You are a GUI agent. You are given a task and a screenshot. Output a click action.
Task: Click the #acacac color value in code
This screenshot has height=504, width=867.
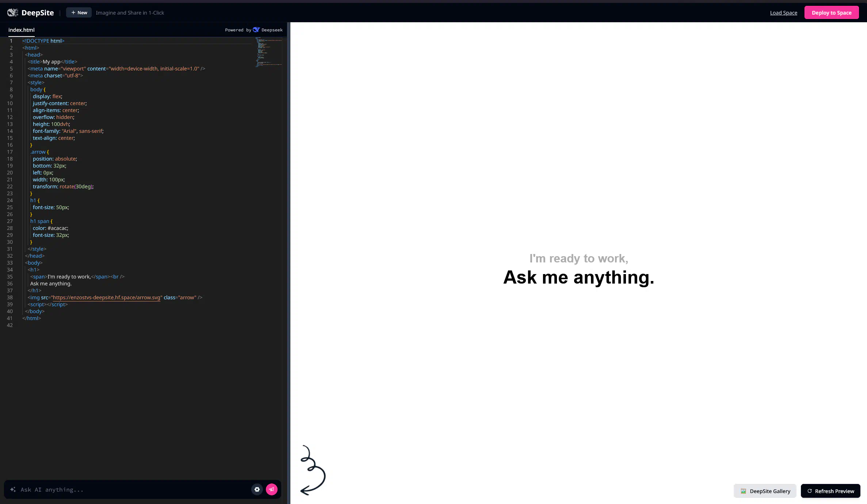(57, 228)
